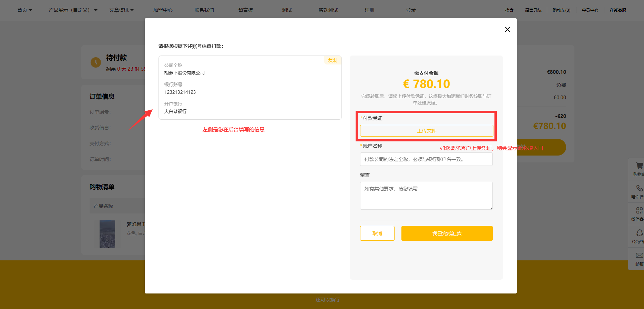Copy the bank account information
The image size is (644, 309).
pos(333,60)
